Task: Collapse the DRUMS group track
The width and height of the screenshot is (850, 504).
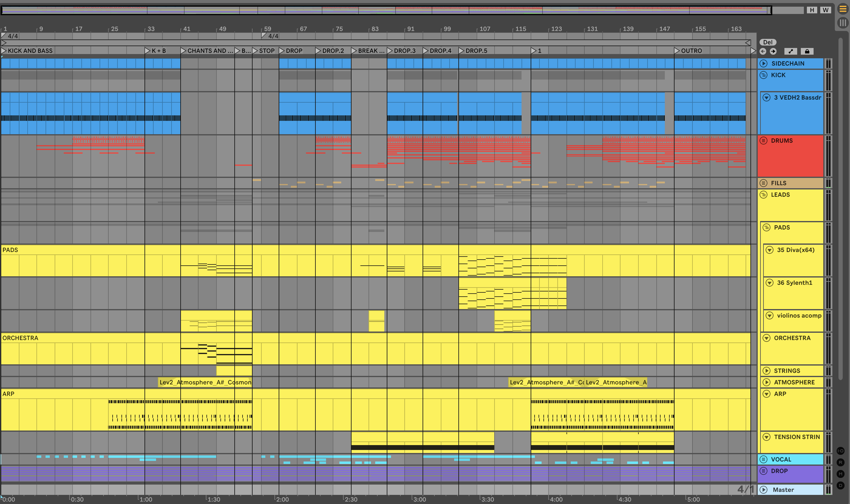Action: pos(763,141)
